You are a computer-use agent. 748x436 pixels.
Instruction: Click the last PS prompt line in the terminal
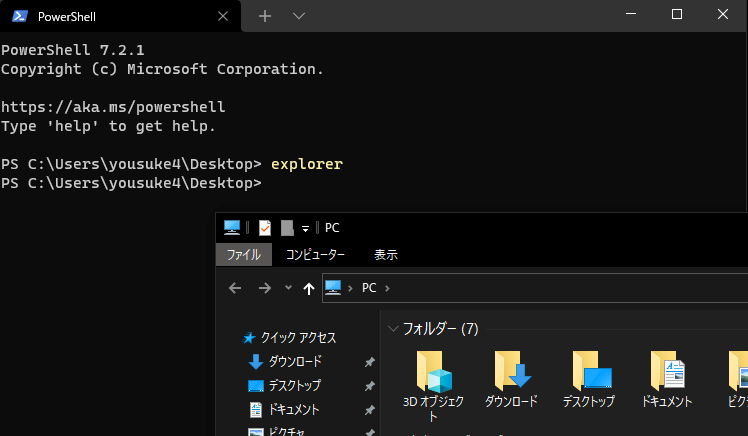(131, 183)
